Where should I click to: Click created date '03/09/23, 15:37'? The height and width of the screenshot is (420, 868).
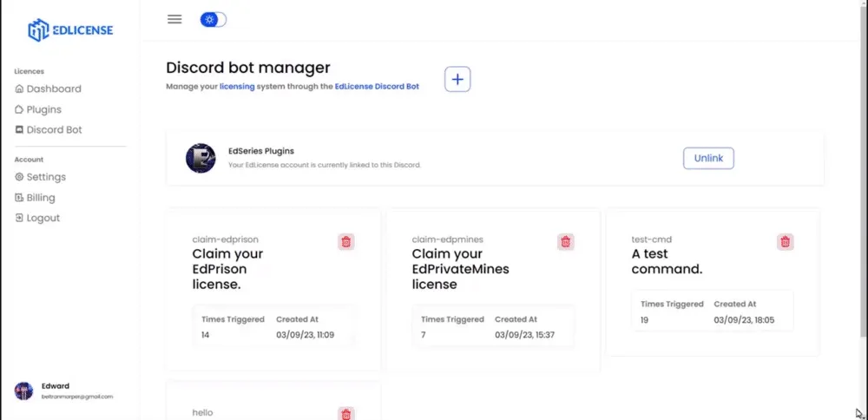coord(525,335)
